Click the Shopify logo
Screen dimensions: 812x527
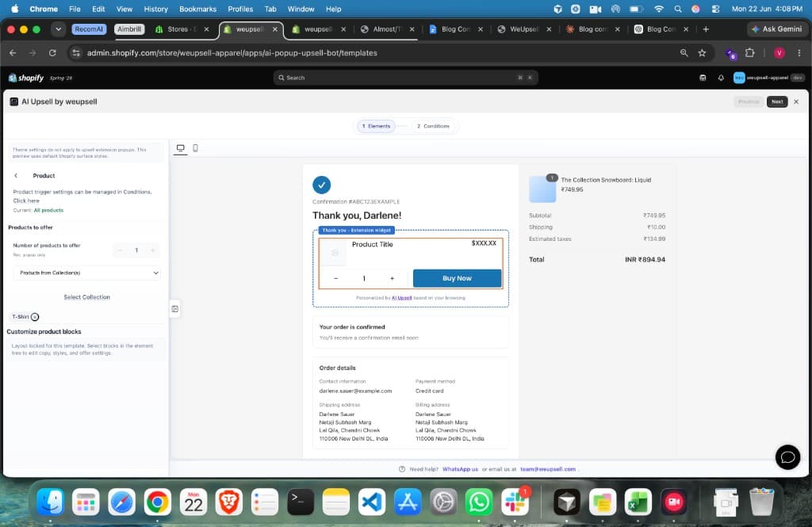tap(26, 78)
